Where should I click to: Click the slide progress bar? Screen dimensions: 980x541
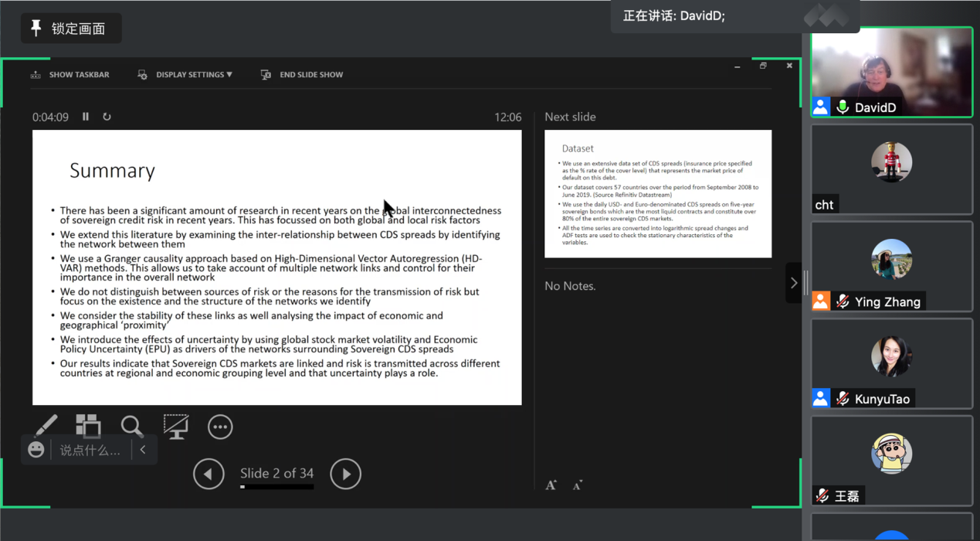[x=276, y=487]
